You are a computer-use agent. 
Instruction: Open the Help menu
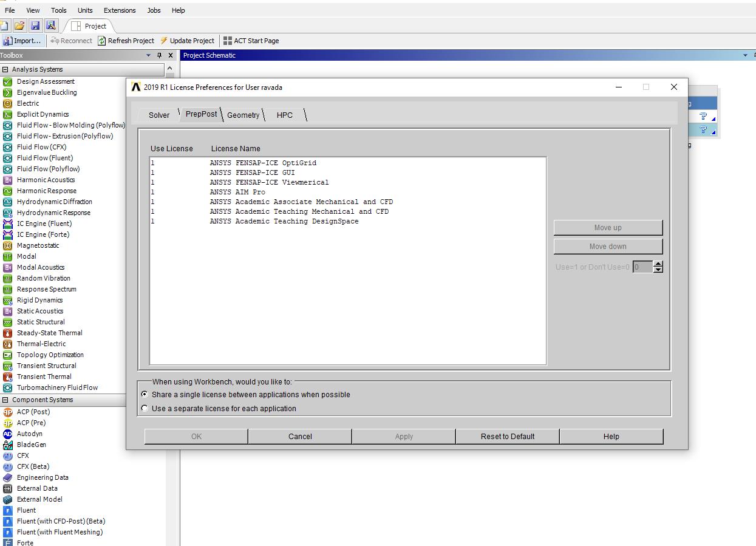tap(178, 10)
